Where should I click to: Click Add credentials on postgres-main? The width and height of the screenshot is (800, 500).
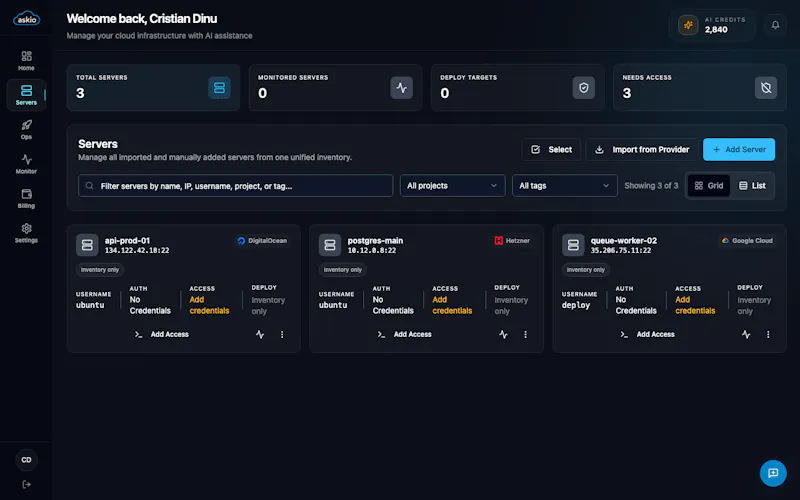[x=452, y=305]
